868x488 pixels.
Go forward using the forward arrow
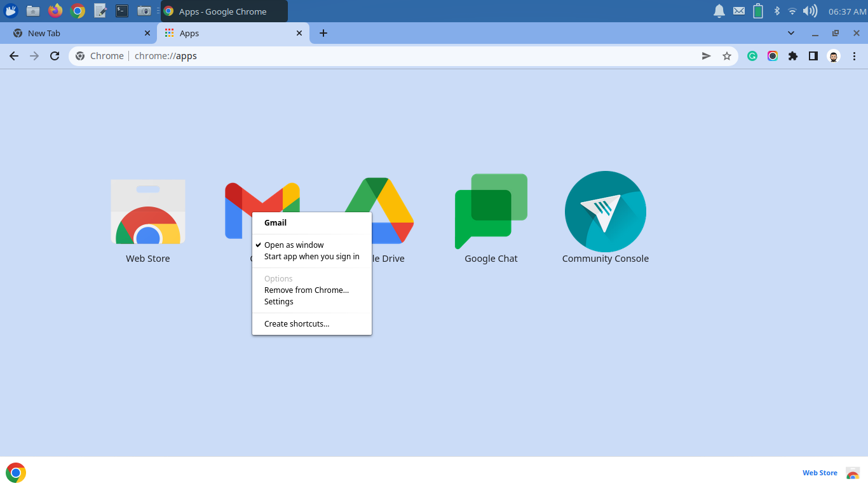(34, 56)
